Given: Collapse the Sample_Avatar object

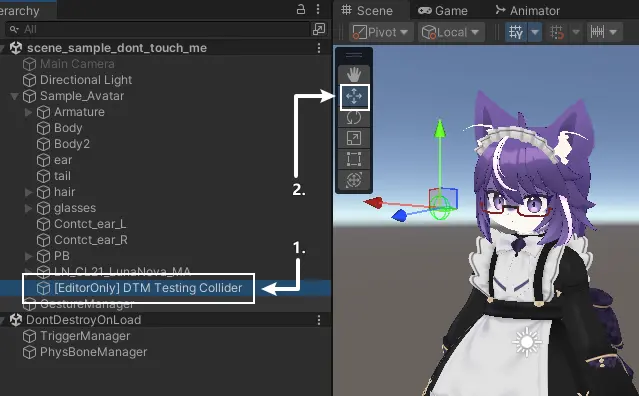Looking at the screenshot, I should (x=15, y=96).
